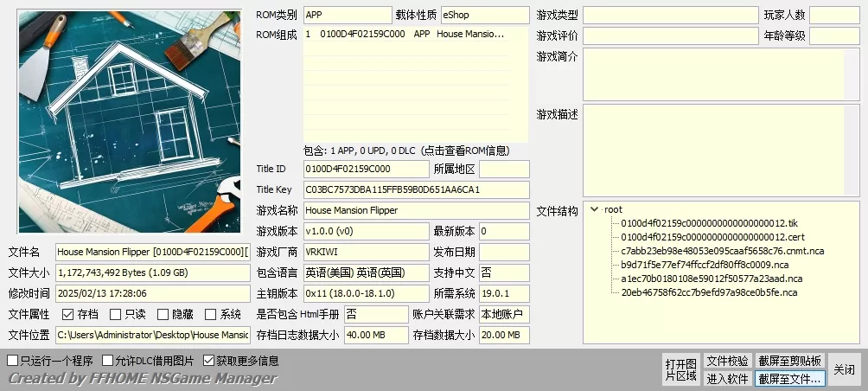The width and height of the screenshot is (868, 391).
Task: Click into the Title Key field
Action: click(x=416, y=189)
